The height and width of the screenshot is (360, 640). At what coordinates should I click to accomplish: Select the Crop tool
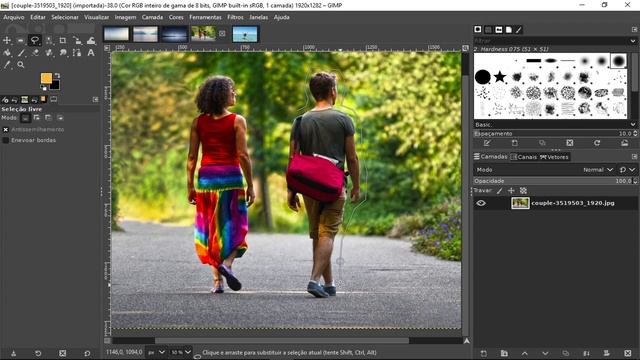[62, 40]
